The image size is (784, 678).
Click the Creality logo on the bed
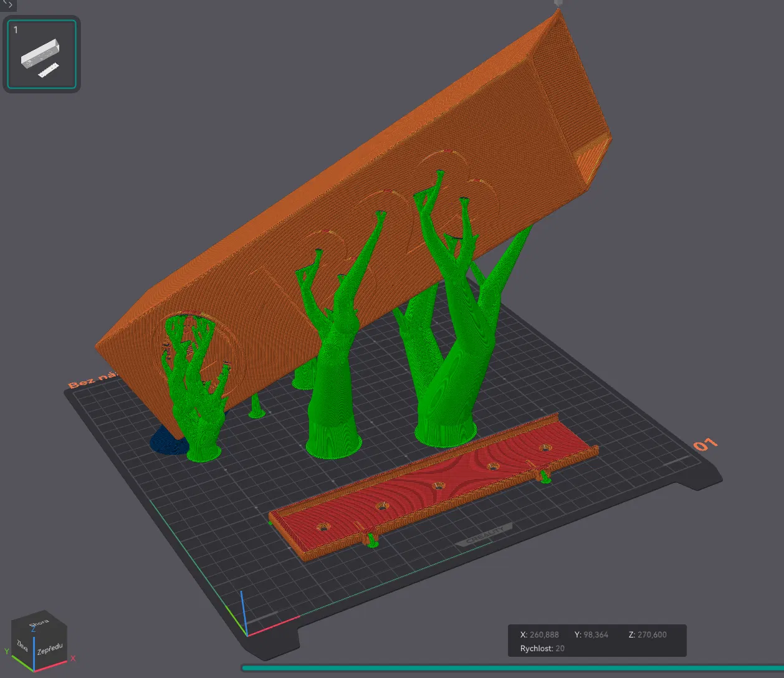pos(484,535)
